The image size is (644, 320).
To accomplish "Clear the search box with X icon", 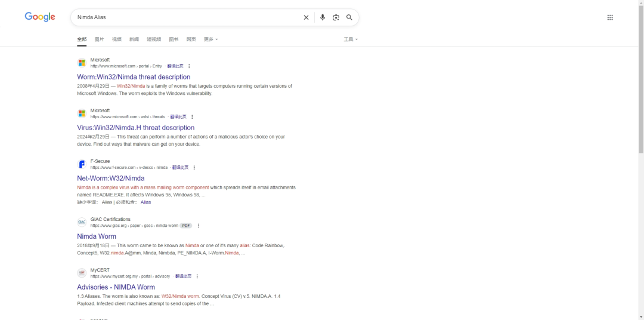I will pos(306,17).
